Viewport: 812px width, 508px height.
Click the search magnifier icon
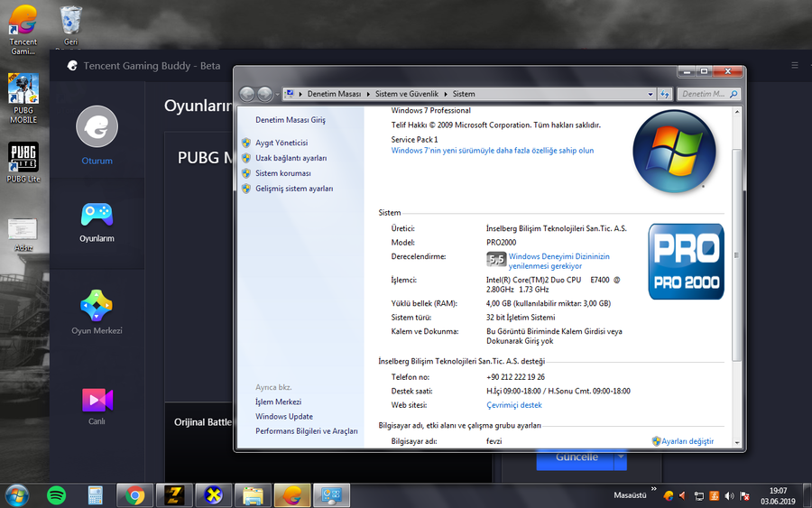point(734,94)
